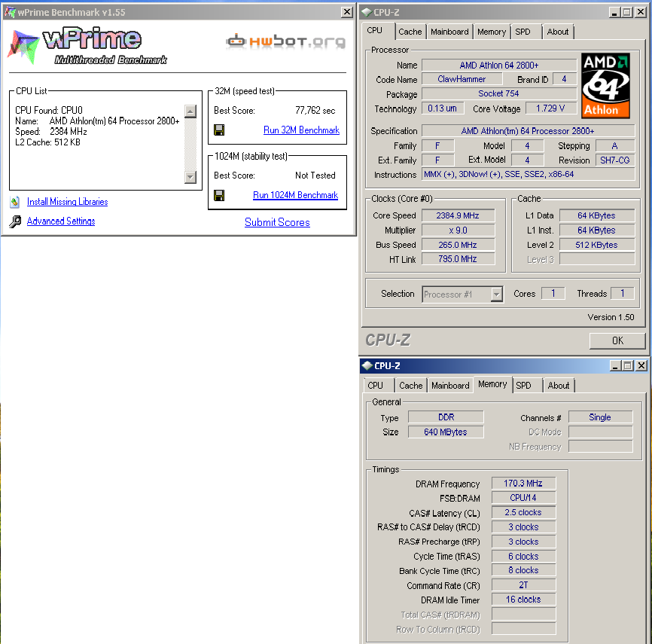The image size is (652, 644).
Task: Click the Core Voltage value 1.729 V
Action: pyautogui.click(x=550, y=108)
